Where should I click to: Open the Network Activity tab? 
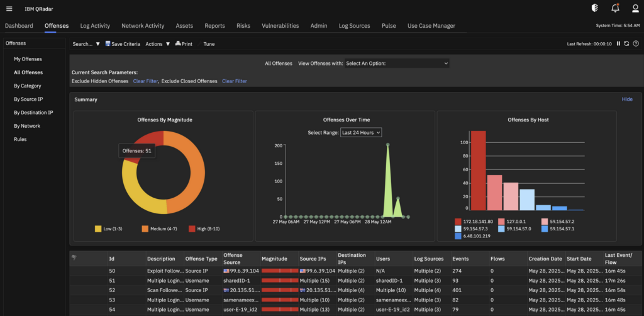point(143,25)
